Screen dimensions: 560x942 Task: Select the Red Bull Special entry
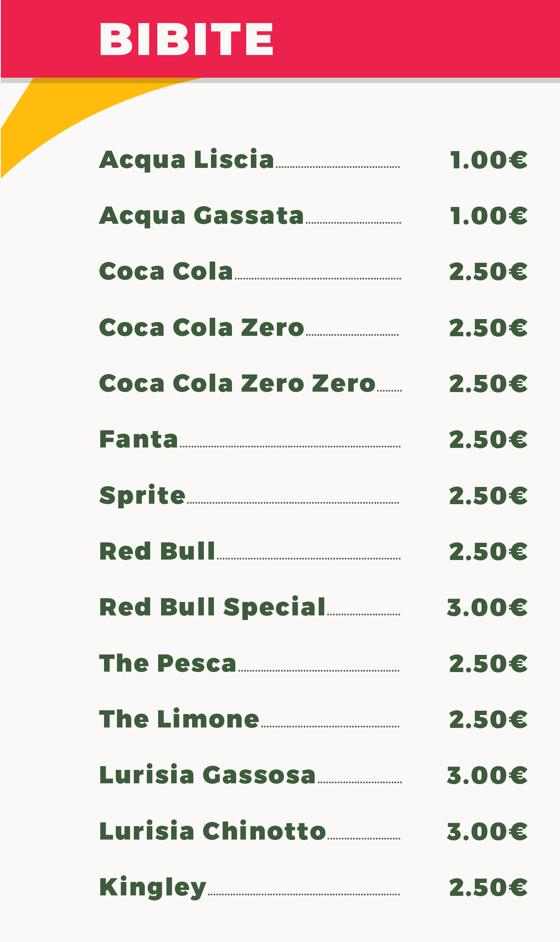pyautogui.click(x=212, y=607)
